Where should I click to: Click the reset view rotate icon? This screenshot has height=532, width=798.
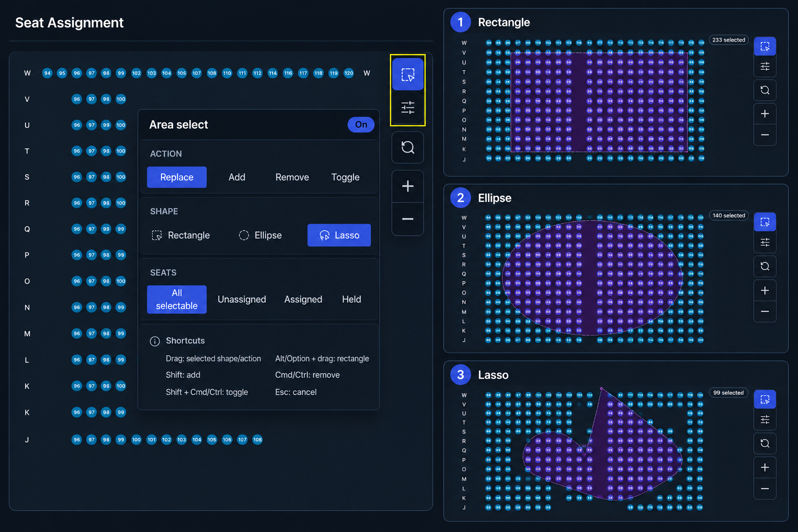click(x=408, y=148)
